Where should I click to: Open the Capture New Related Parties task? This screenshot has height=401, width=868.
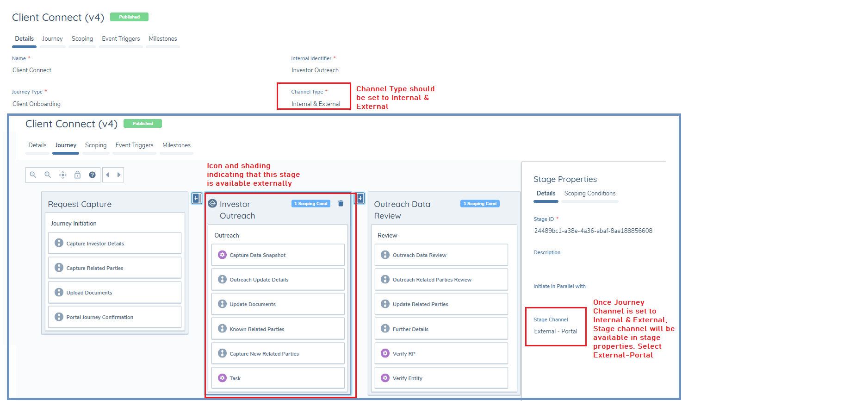point(278,353)
